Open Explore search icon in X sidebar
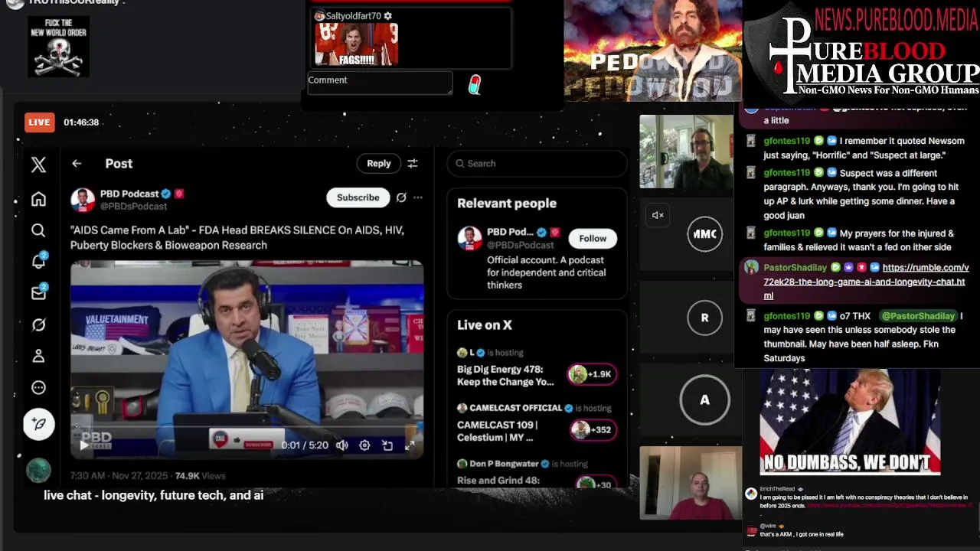The image size is (980, 551). click(x=38, y=230)
